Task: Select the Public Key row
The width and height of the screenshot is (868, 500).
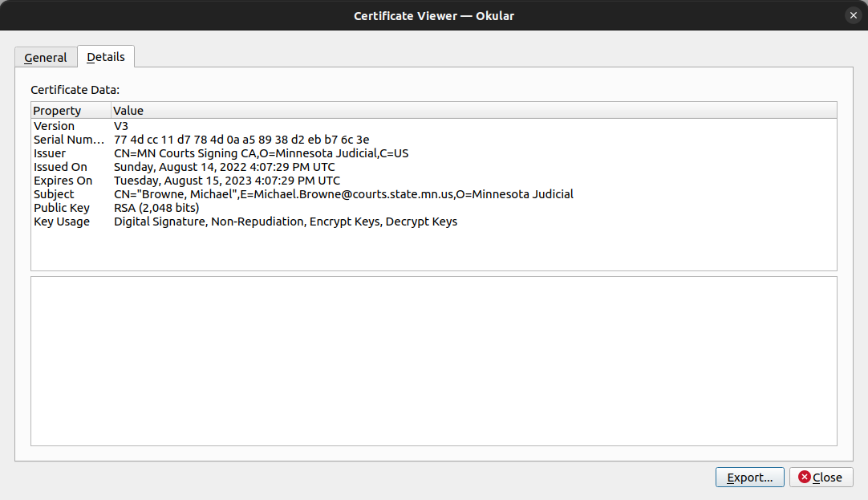Action: [433, 208]
